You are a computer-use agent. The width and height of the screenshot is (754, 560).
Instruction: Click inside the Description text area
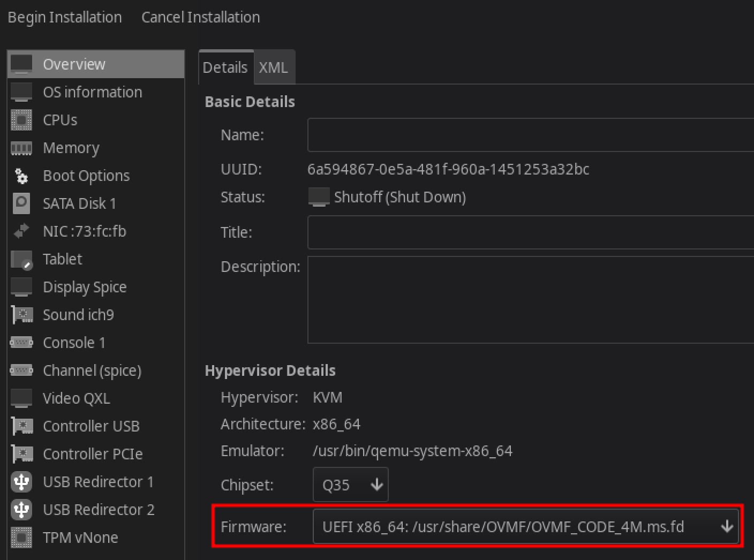tap(530, 300)
